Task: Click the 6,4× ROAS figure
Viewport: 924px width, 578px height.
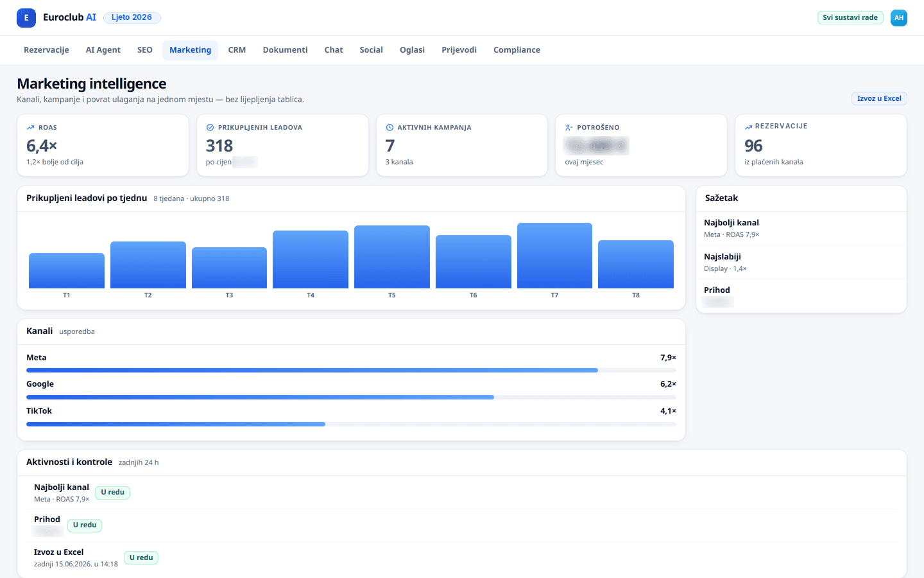Action: point(42,146)
